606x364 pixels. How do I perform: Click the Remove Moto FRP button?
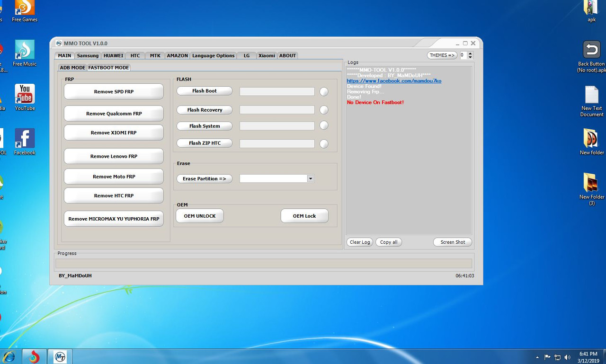point(114,177)
